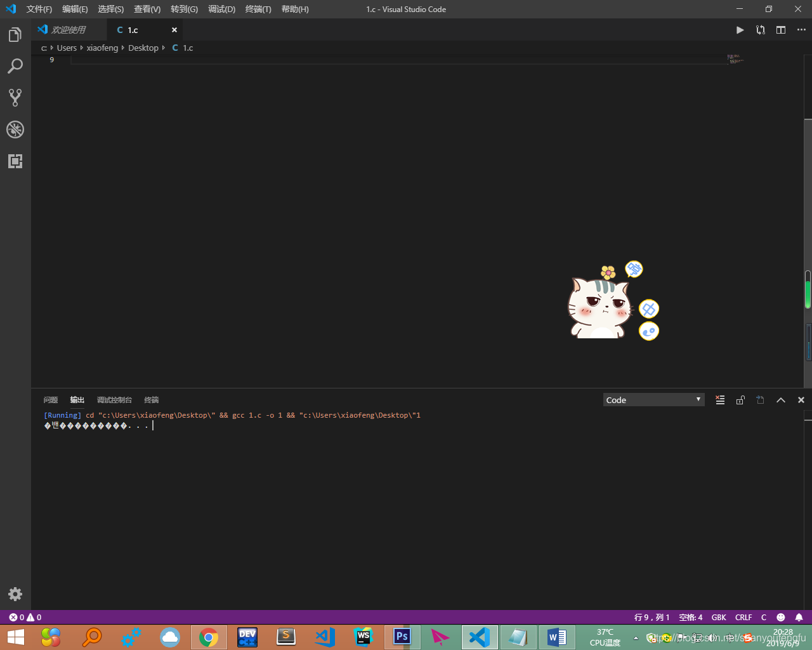This screenshot has height=650, width=812.
Task: Click into editor line 9
Action: pyautogui.click(x=400, y=60)
